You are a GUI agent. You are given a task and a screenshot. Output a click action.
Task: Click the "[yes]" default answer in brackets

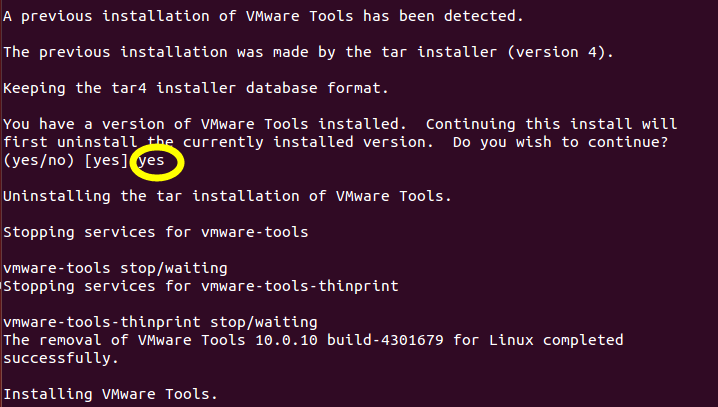coord(109,160)
